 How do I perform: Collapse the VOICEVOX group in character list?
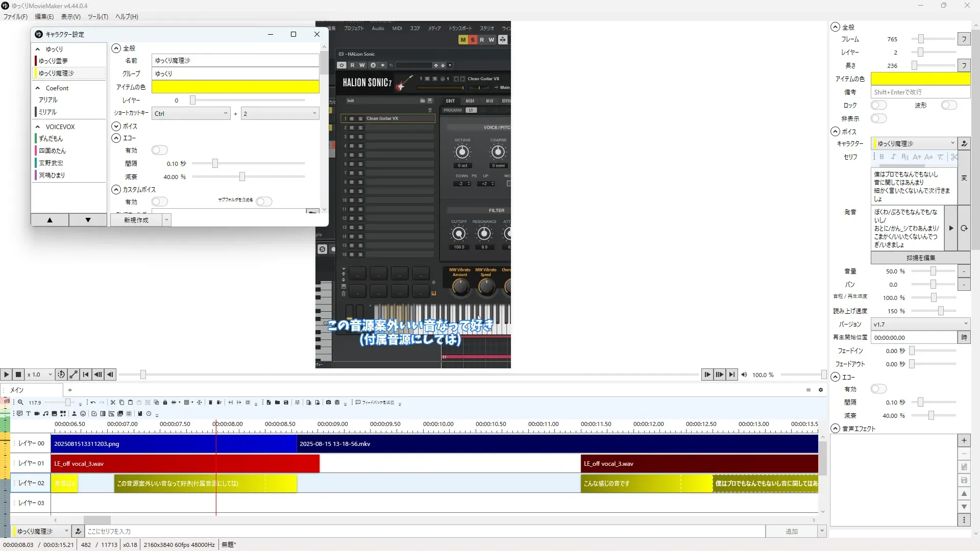tap(38, 127)
